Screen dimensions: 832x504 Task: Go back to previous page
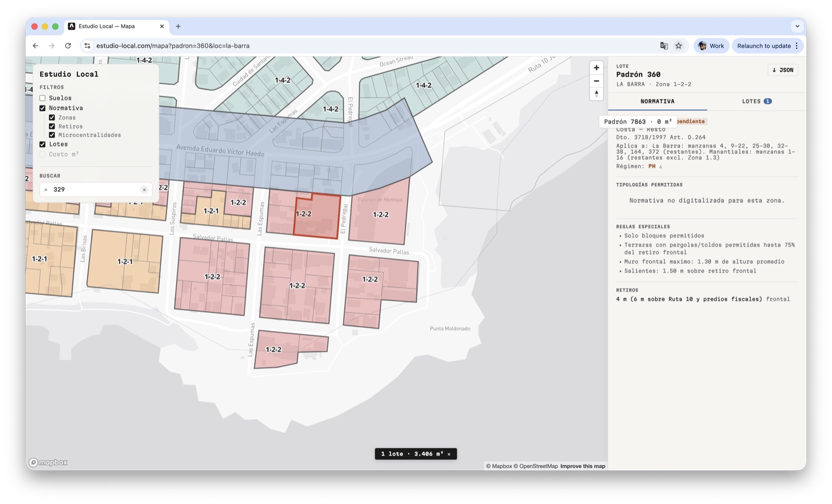(35, 46)
